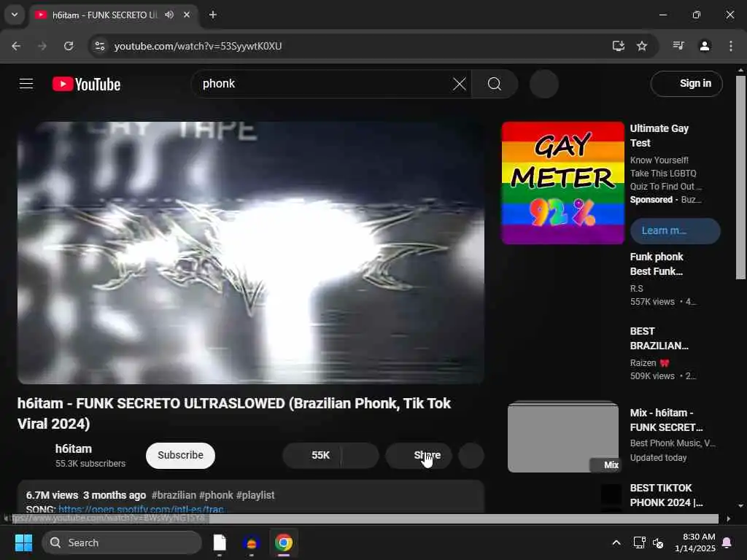Open the h6itam channel name link
The height and width of the screenshot is (560, 747).
74,448
